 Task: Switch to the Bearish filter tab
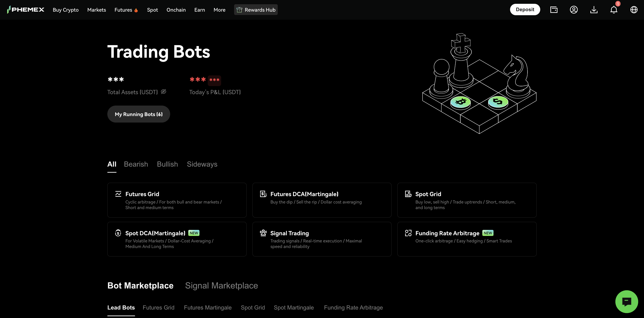[x=136, y=164]
